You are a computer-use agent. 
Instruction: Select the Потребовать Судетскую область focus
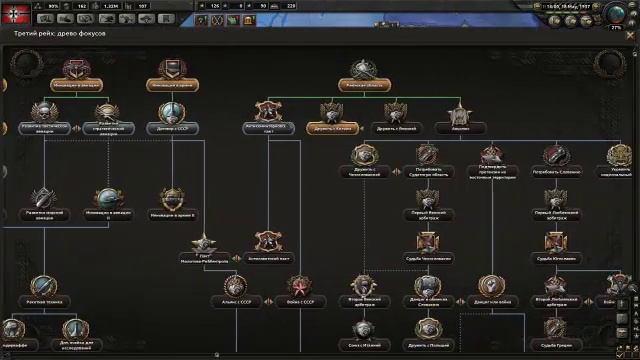[x=428, y=172]
